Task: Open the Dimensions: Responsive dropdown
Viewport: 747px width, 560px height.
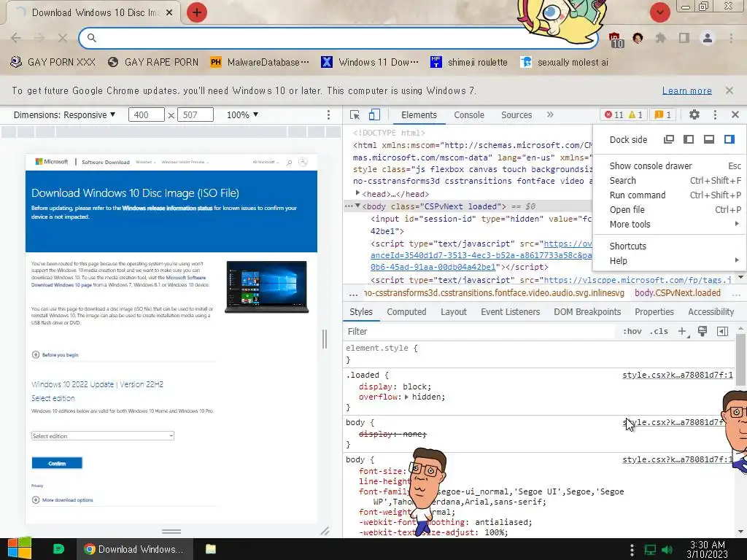Action: 64,114
